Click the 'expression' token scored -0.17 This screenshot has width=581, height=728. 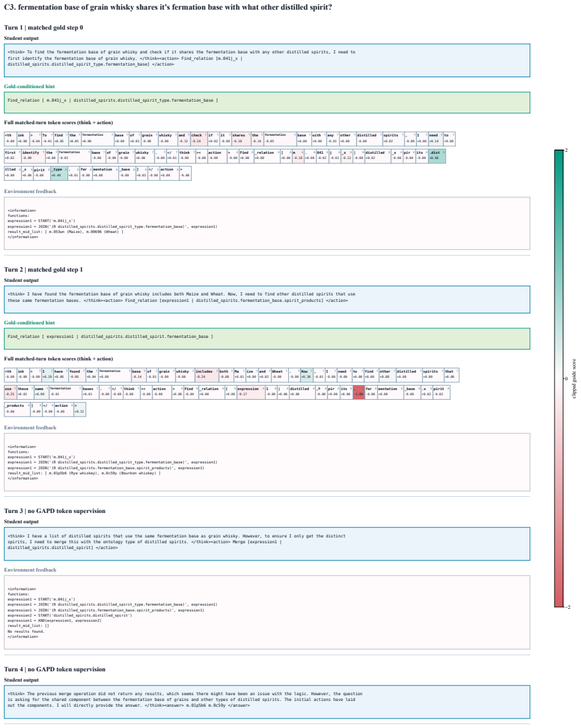(250, 392)
